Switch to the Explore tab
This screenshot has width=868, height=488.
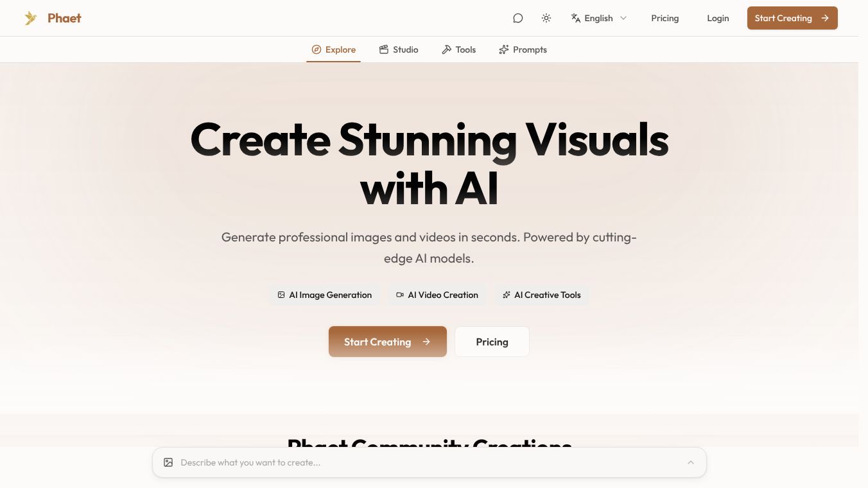coord(334,49)
